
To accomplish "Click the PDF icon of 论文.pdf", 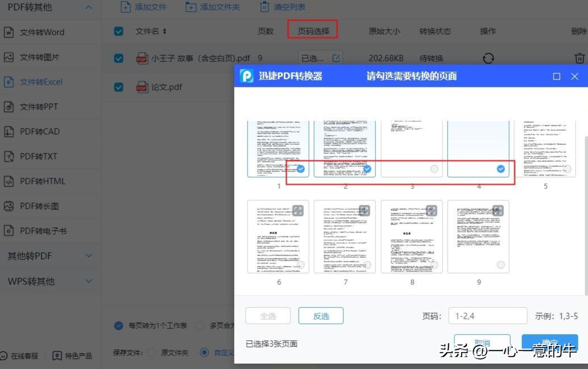I will point(142,87).
